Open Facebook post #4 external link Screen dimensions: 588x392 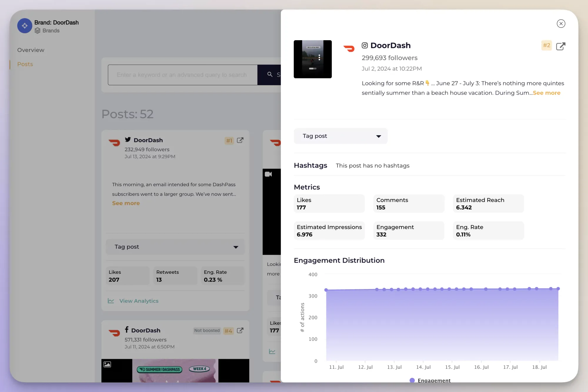coord(240,331)
